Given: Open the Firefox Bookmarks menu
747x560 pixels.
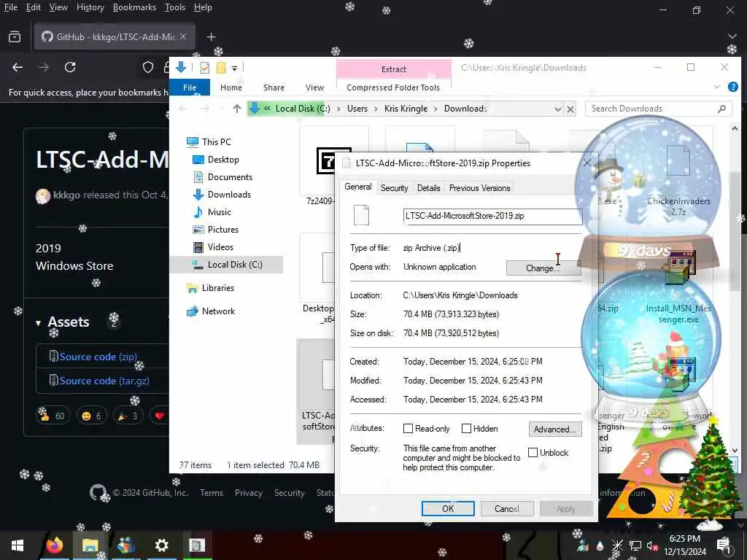Looking at the screenshot, I should click(134, 7).
